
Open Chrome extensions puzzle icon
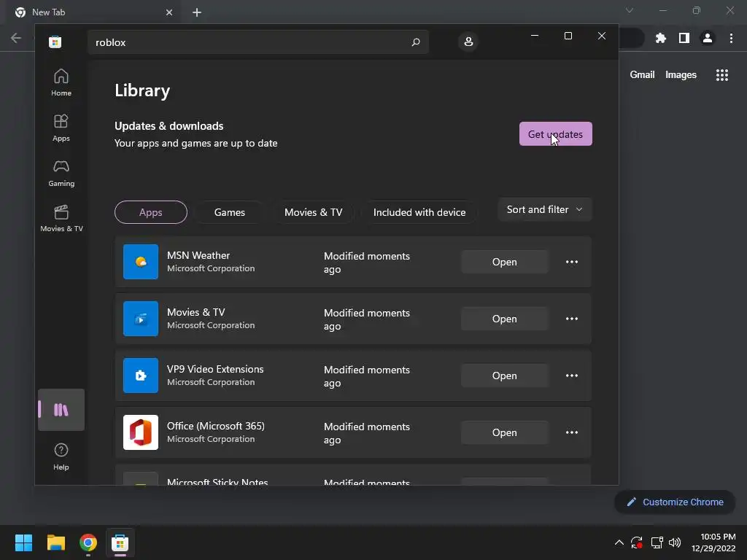point(660,38)
